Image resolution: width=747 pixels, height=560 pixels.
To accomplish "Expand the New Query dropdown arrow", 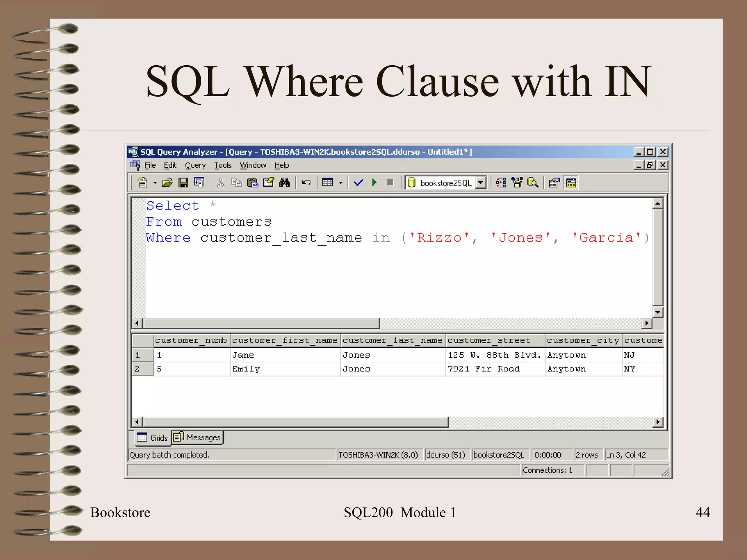I will 155,183.
